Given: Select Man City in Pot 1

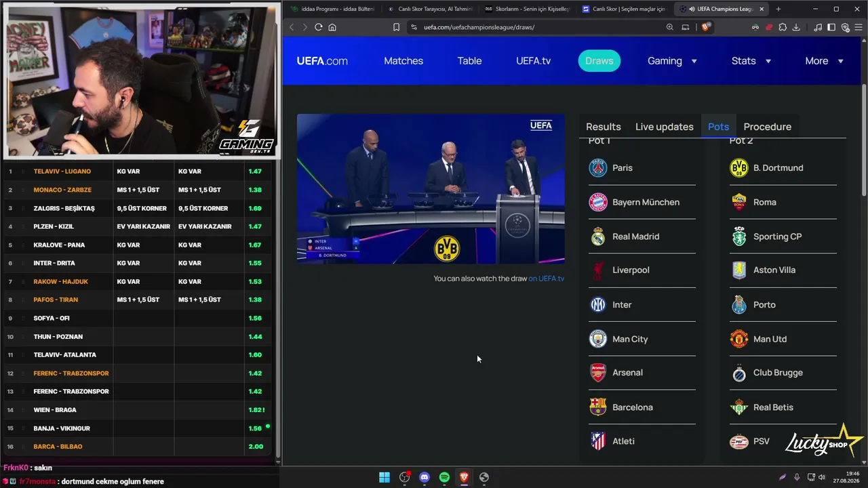Looking at the screenshot, I should pyautogui.click(x=642, y=339).
